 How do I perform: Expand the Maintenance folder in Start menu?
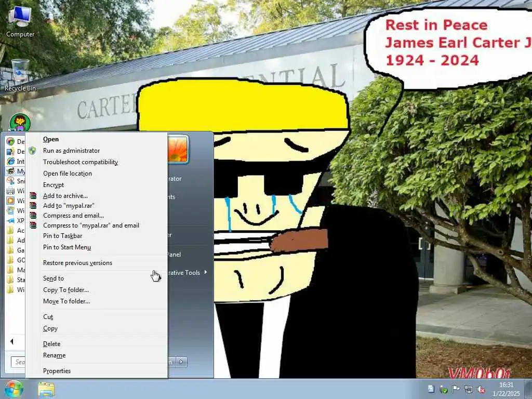[16, 270]
